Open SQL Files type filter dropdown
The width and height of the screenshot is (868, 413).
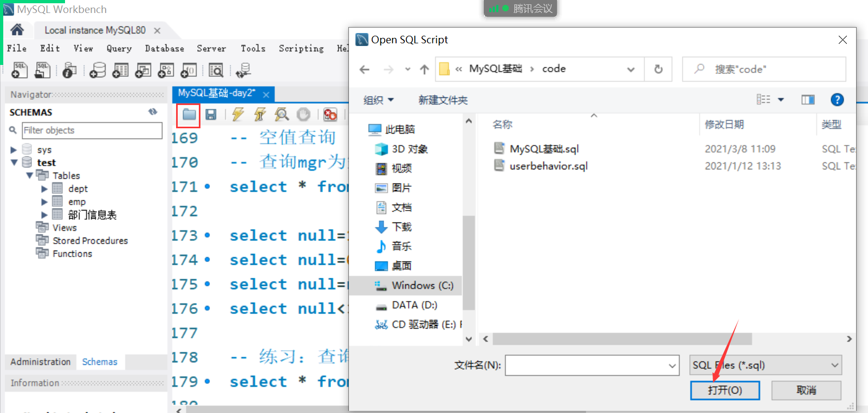click(834, 365)
